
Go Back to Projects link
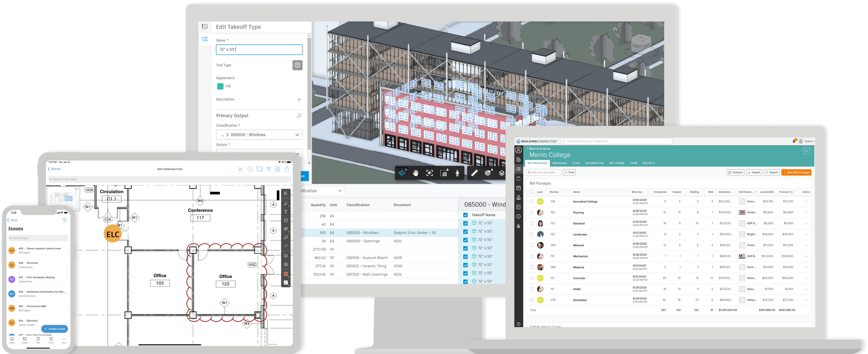[538, 149]
